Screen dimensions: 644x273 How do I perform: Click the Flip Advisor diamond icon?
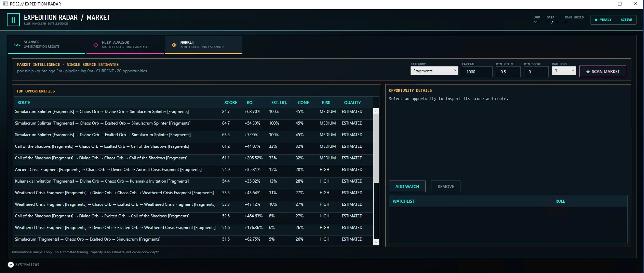pyautogui.click(x=95, y=45)
